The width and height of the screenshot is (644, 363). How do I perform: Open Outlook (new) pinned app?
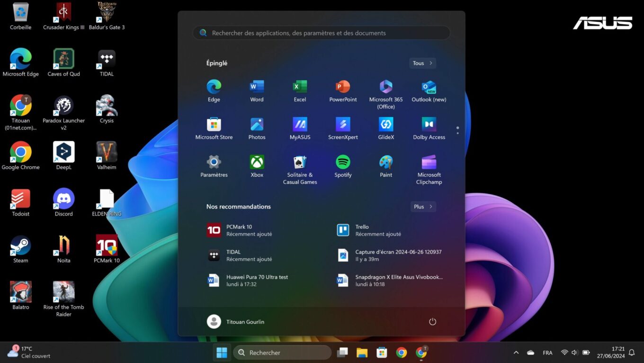(429, 91)
